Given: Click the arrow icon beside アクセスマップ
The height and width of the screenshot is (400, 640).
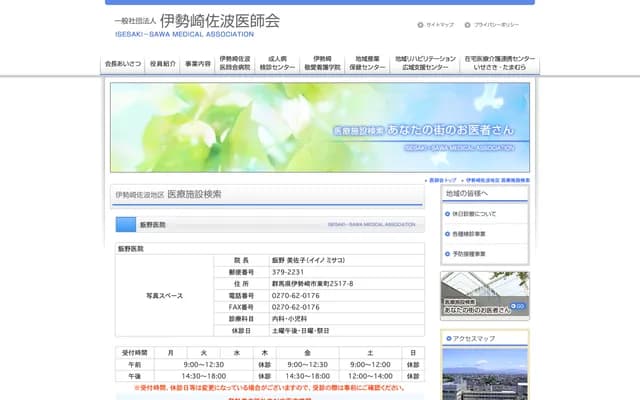Looking at the screenshot, I should pos(448,339).
